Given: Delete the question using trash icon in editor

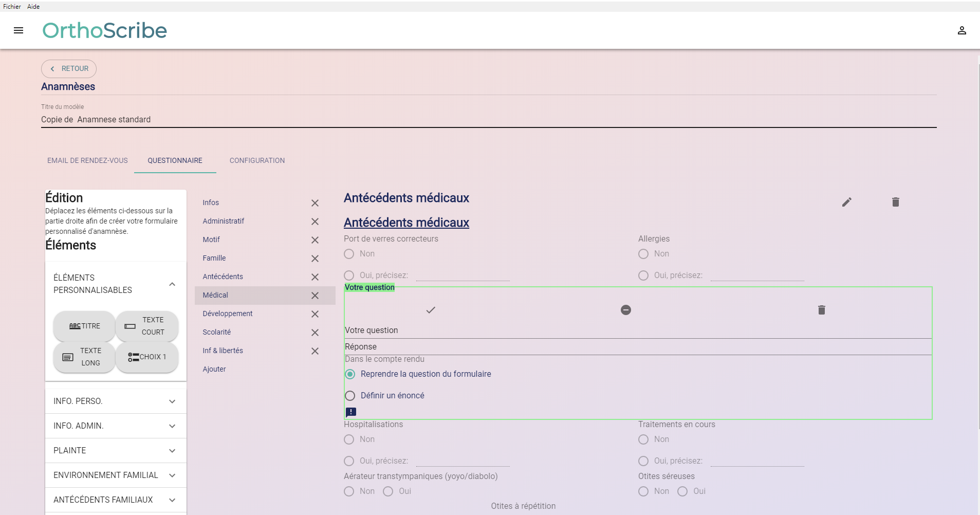Looking at the screenshot, I should coord(821,310).
